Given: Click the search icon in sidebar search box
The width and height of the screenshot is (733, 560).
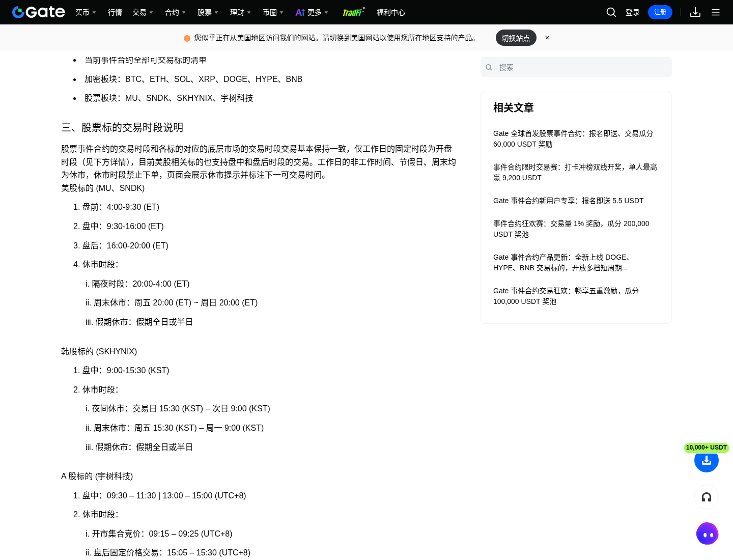Looking at the screenshot, I should click(489, 67).
